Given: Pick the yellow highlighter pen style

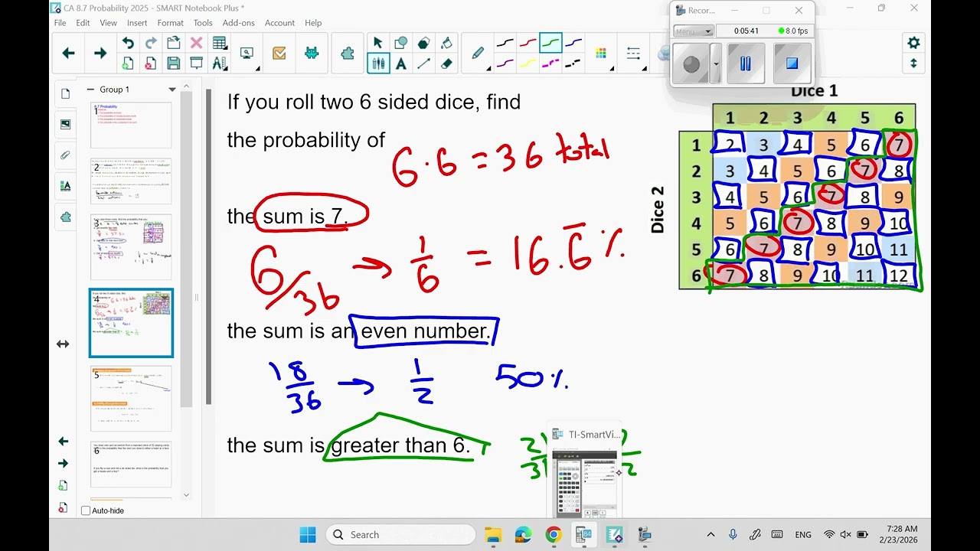Looking at the screenshot, I should point(528,64).
